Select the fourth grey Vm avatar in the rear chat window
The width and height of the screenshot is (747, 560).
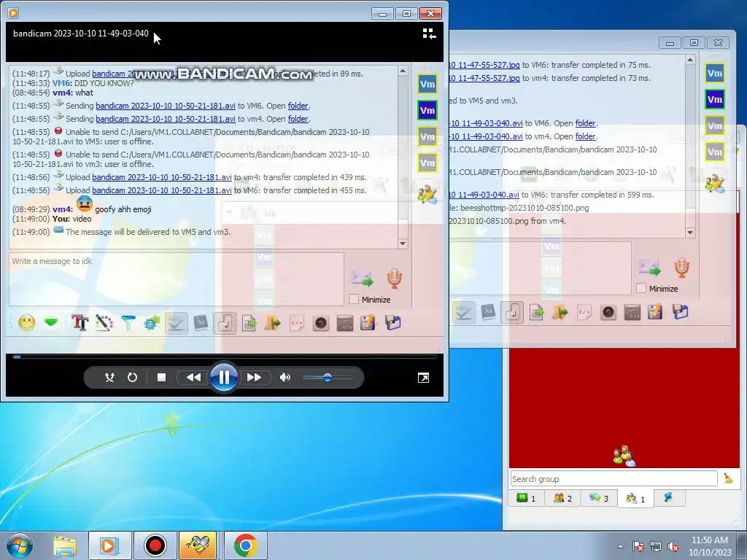715,152
